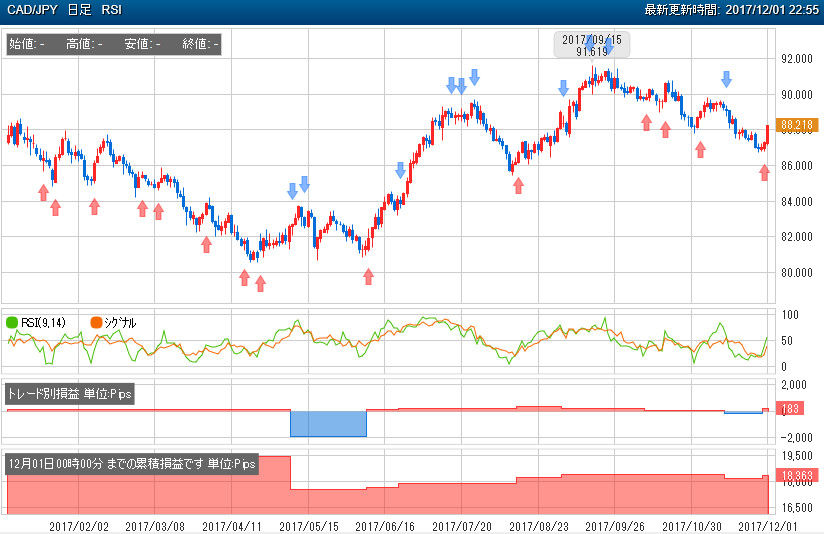Click the 2017/03/08 date axis label
824x534 pixels.
[155, 526]
